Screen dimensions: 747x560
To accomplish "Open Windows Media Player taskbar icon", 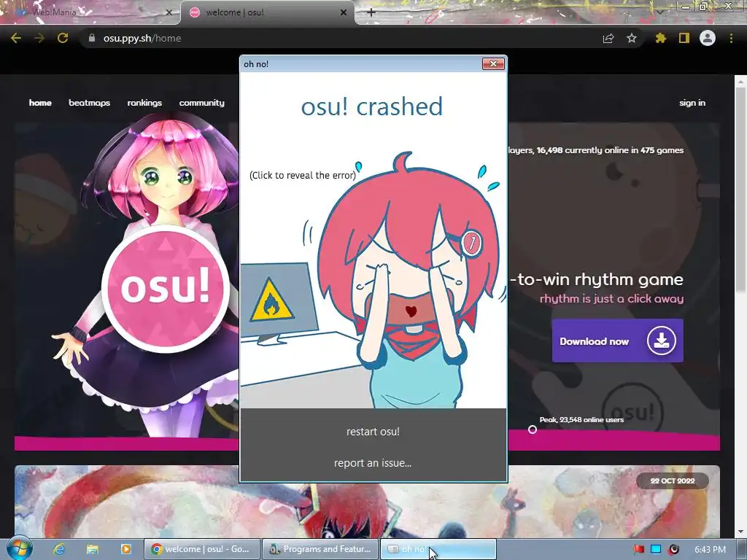I will pyautogui.click(x=125, y=549).
